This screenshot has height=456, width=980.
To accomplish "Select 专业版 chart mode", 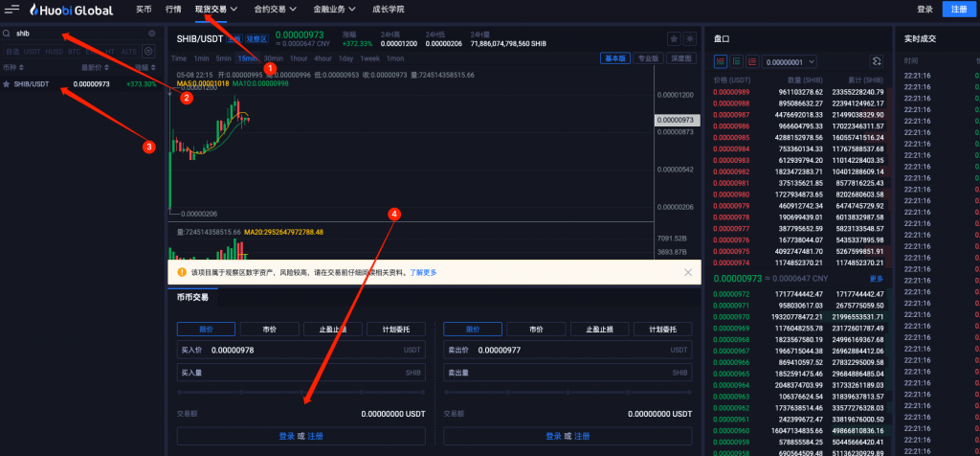I will [x=648, y=58].
